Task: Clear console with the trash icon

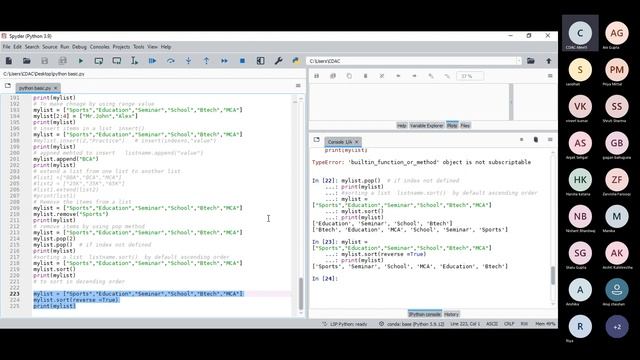Action: click(x=536, y=140)
